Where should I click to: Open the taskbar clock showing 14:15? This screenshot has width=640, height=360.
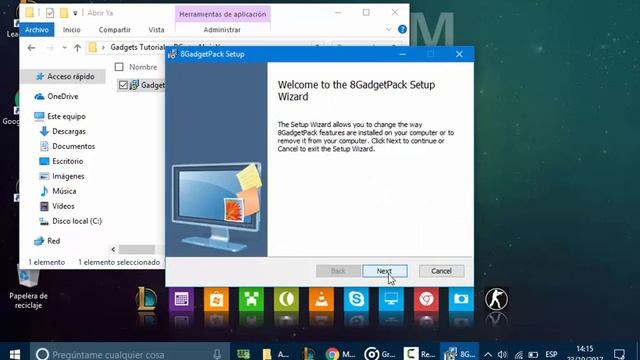click(585, 353)
